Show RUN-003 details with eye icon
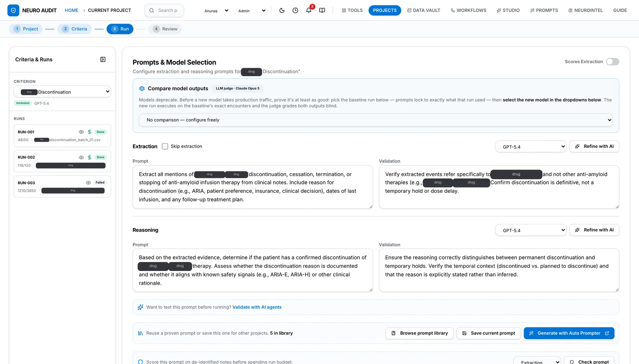The image size is (639, 364). [88, 183]
